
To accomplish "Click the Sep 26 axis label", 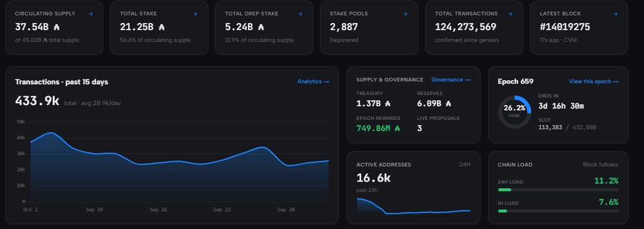I will 158,210.
